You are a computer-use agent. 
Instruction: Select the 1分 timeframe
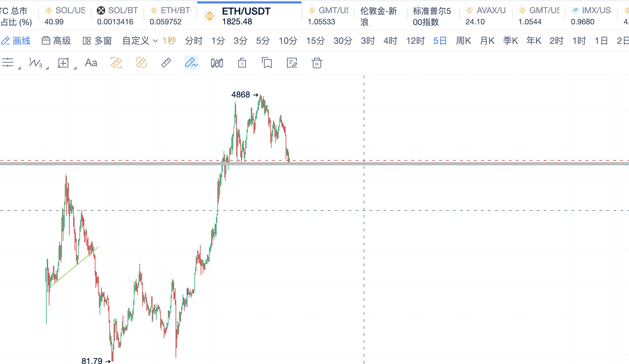[218, 41]
